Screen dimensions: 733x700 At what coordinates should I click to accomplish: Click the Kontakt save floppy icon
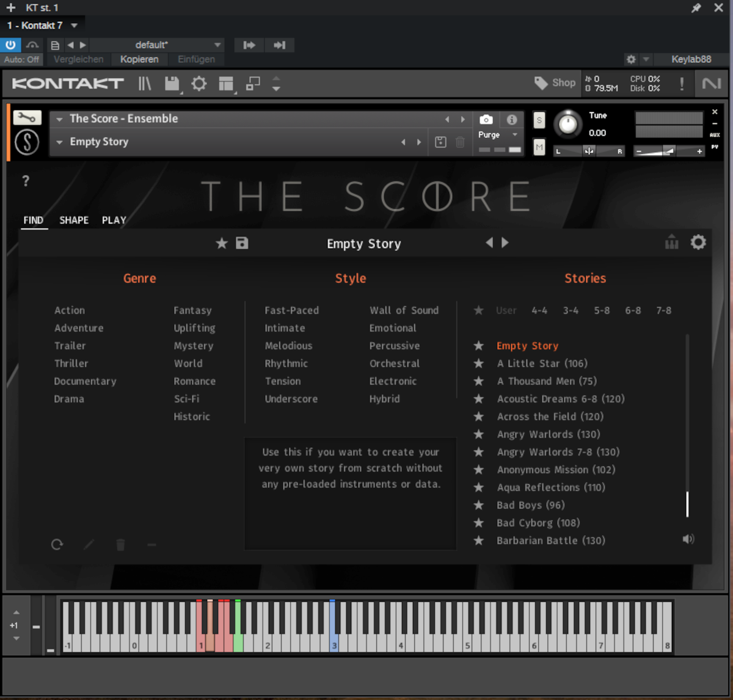pyautogui.click(x=172, y=83)
